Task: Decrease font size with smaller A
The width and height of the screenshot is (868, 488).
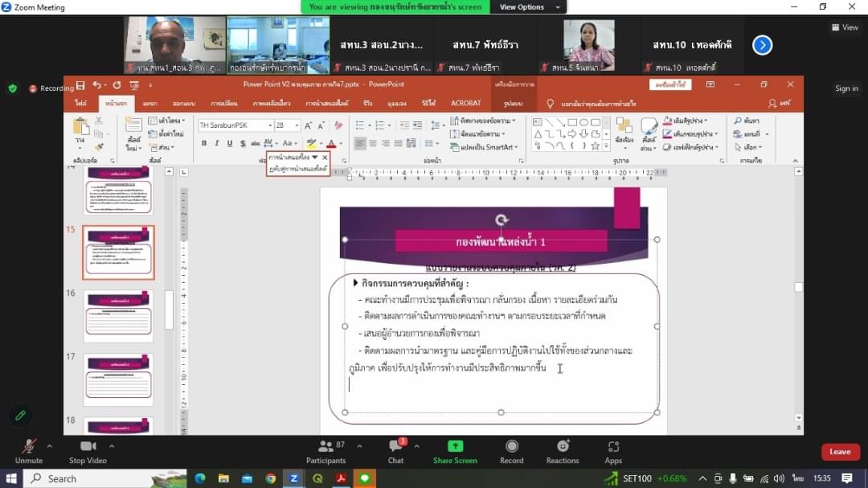Action: [x=321, y=125]
